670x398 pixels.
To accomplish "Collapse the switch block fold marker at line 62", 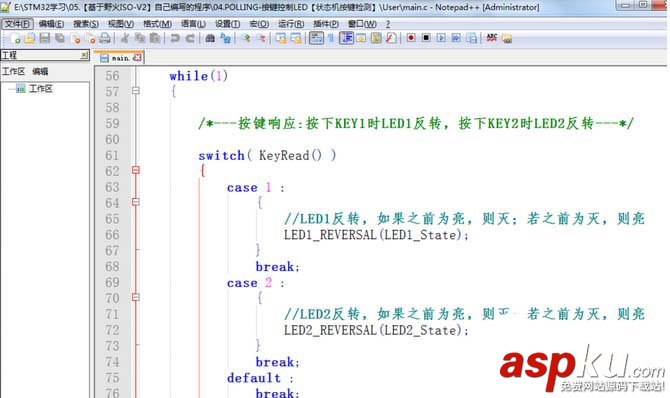I will 136,170.
